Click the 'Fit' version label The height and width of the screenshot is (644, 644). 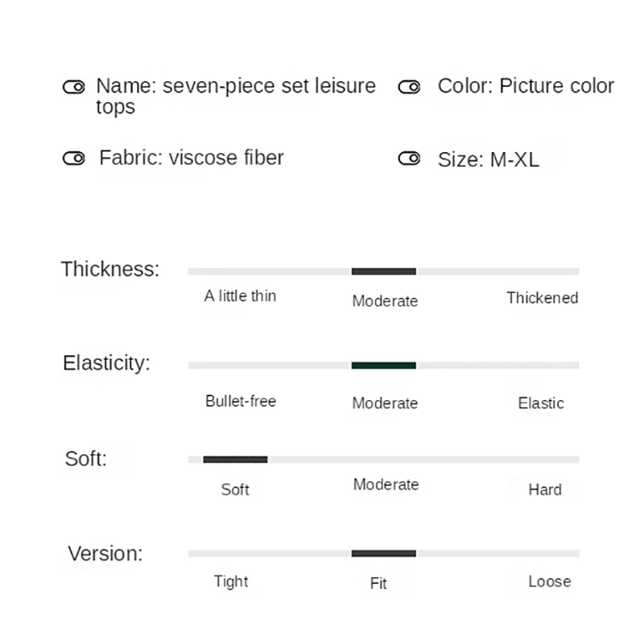click(x=378, y=584)
